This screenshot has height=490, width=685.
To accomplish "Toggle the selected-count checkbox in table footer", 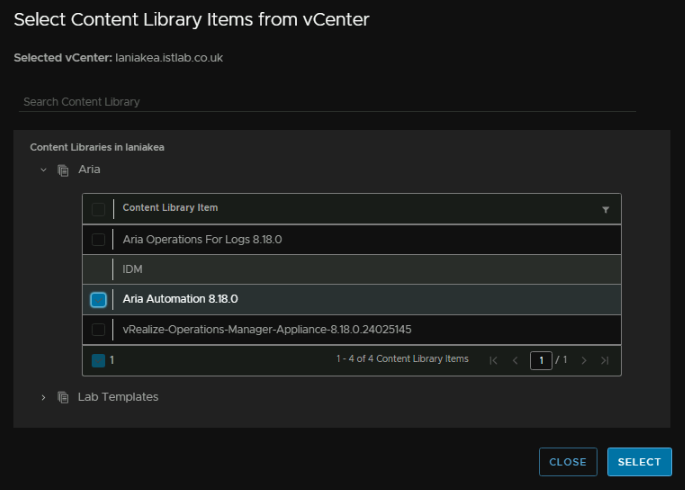I will tap(98, 360).
